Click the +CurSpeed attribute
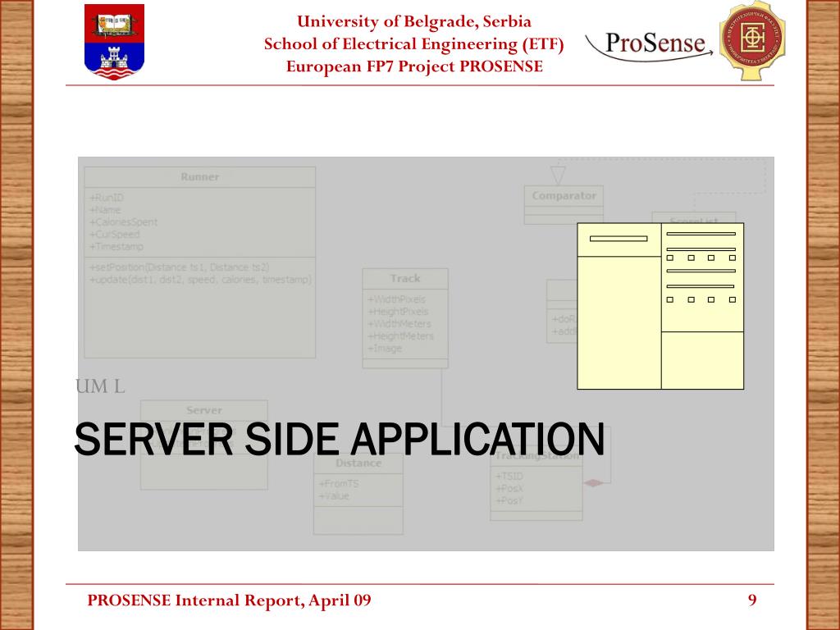This screenshot has height=630, width=840. [x=115, y=235]
